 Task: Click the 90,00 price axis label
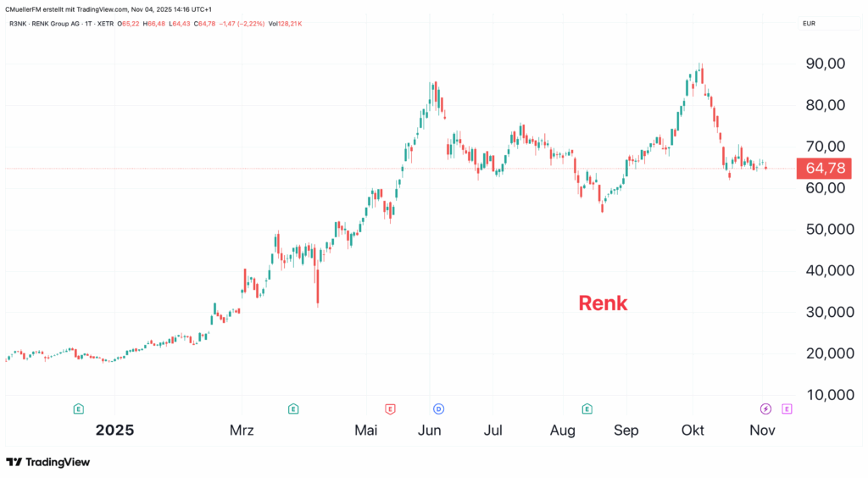823,64
